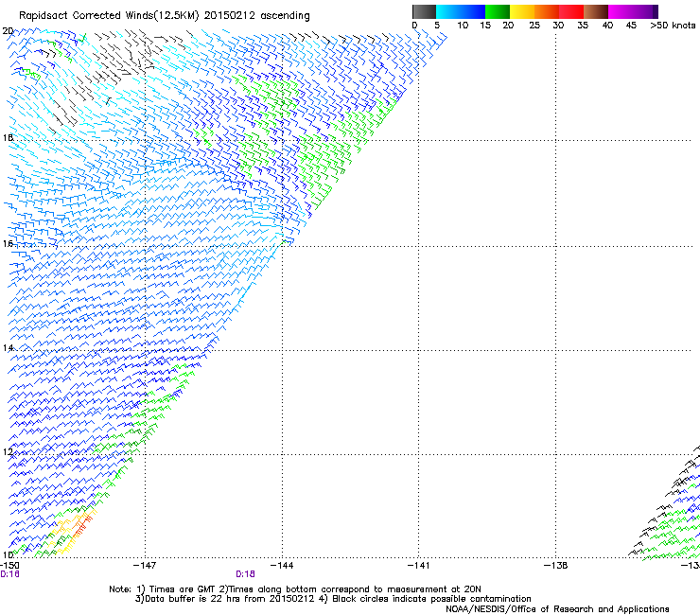Click the '>50 knots' legend label
This screenshot has width=700, height=615.
tap(673, 25)
